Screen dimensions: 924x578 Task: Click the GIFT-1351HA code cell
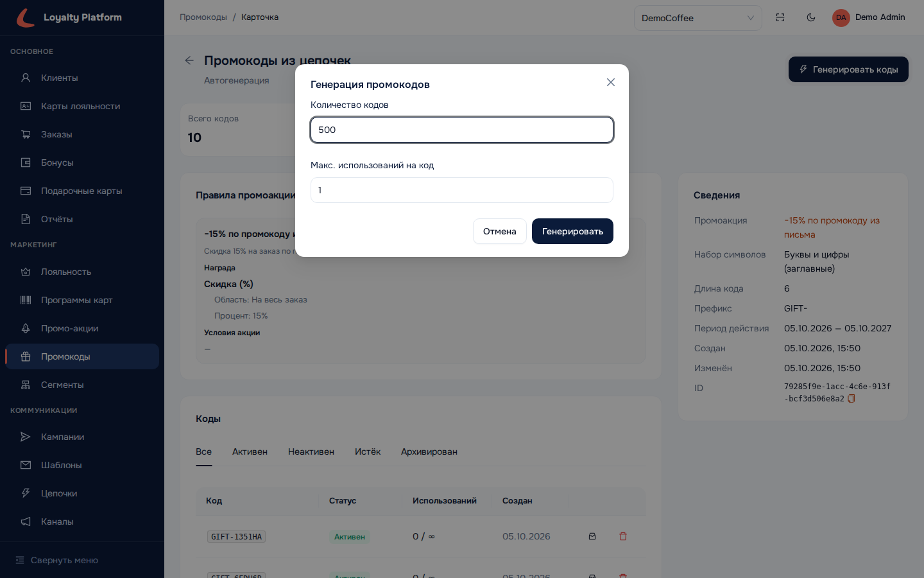(236, 537)
